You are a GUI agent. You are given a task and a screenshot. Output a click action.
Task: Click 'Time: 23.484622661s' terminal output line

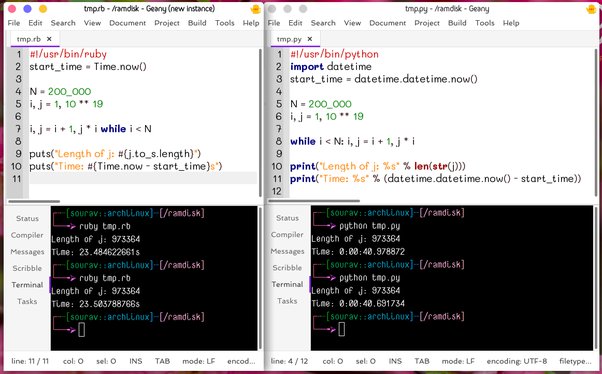[96, 252]
